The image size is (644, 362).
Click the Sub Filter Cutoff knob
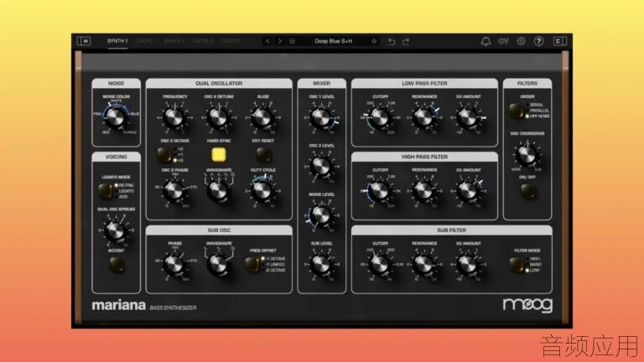[380, 265]
